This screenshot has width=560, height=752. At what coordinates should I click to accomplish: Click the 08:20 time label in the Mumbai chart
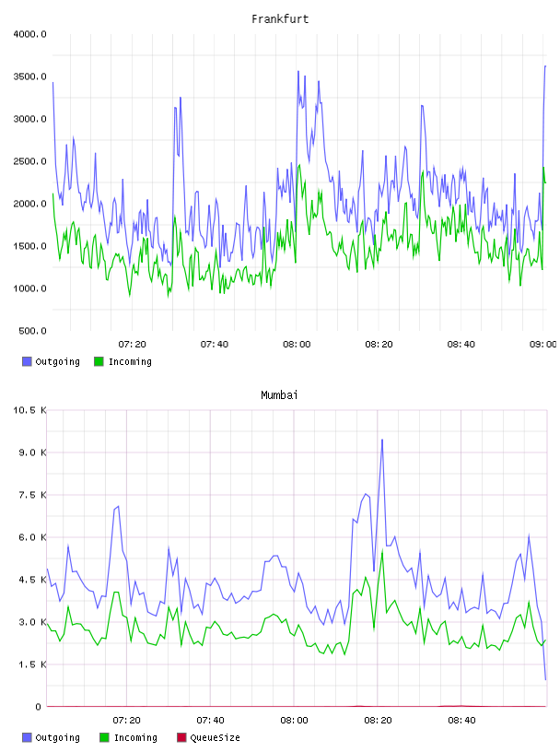point(378,721)
